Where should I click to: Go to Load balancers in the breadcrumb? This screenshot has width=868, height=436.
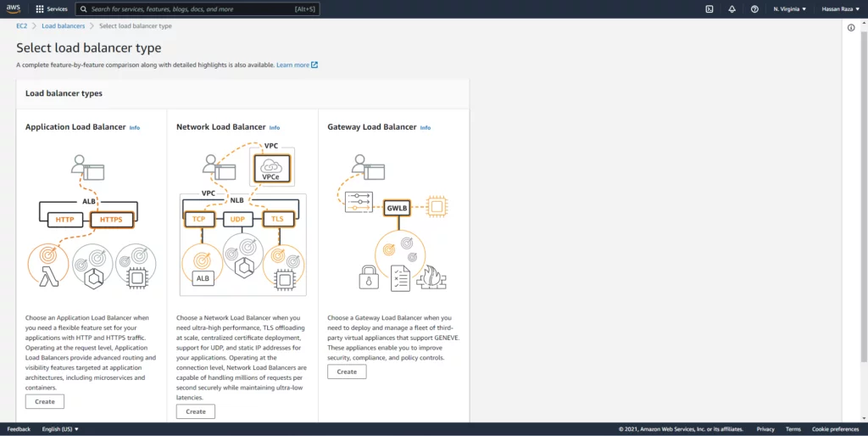[x=63, y=26]
